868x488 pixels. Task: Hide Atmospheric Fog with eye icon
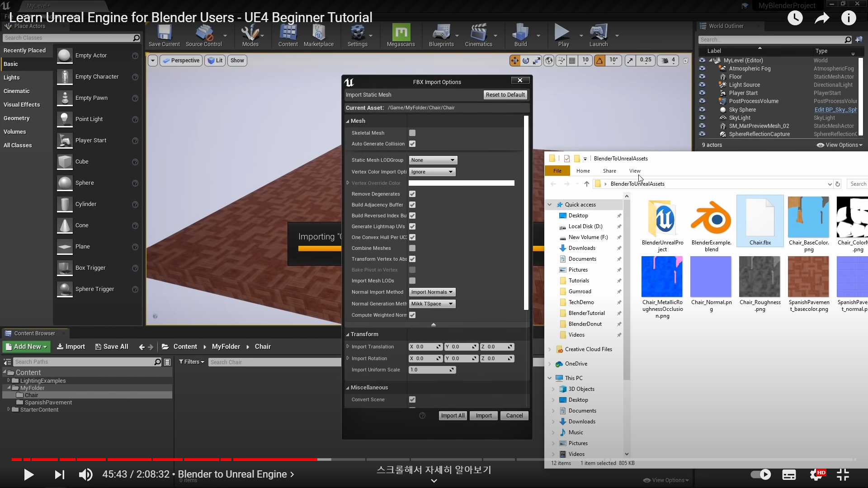pos(702,69)
